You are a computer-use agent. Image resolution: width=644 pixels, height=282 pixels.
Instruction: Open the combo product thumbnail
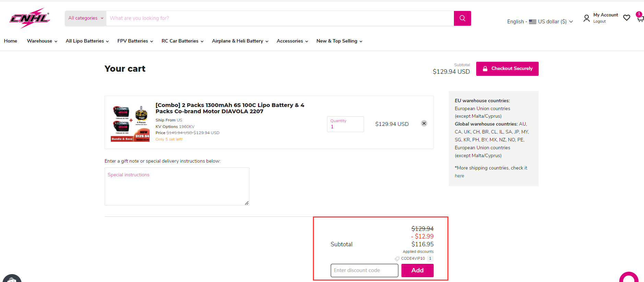click(x=130, y=124)
